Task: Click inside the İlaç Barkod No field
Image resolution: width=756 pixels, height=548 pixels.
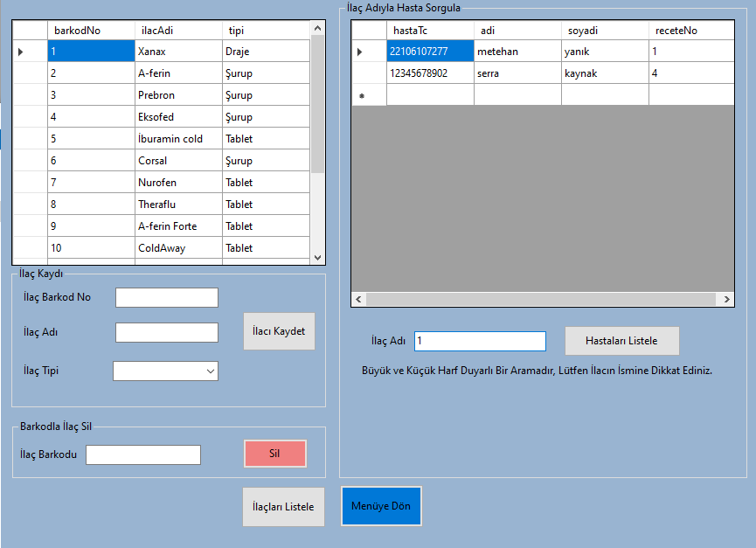Action: click(x=166, y=297)
